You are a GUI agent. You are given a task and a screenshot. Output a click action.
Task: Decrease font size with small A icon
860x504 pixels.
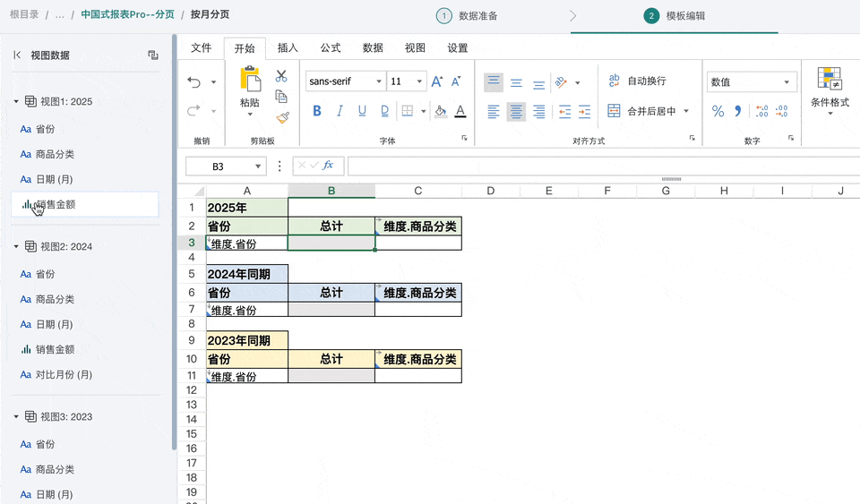click(x=456, y=81)
